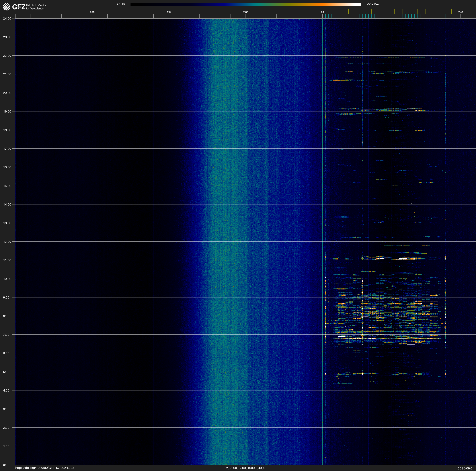Screen dimensions: 476x471
Task: Click the 0:00 time axis label
Action: point(6,465)
